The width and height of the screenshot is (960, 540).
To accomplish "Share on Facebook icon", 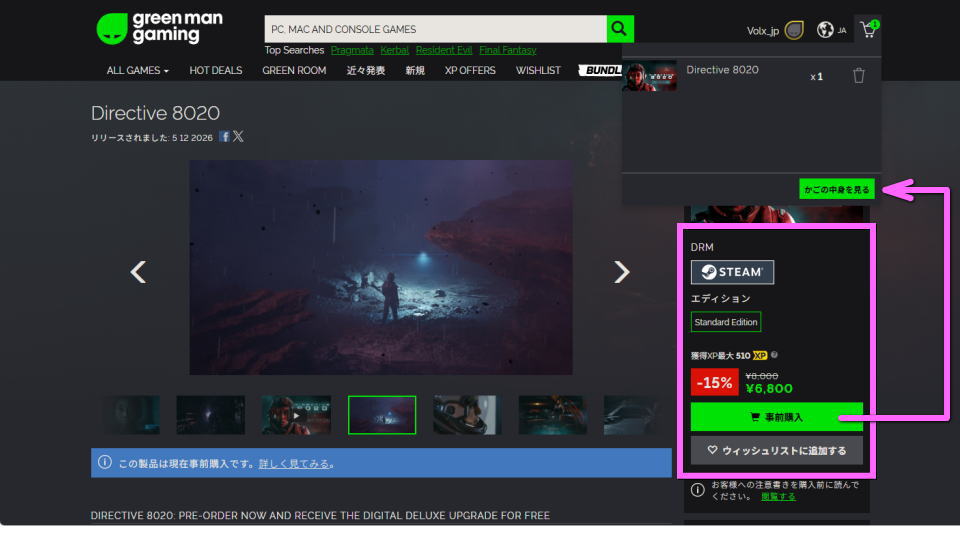I will [x=225, y=137].
